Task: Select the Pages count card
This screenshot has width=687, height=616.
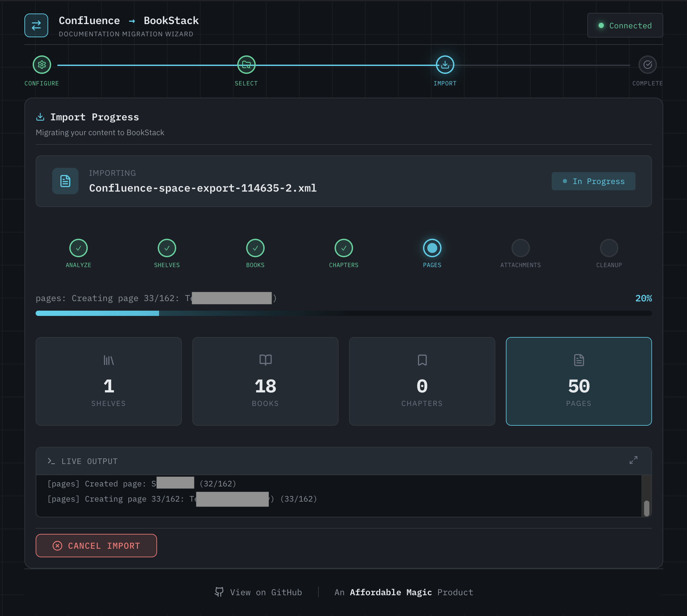Action: 578,381
